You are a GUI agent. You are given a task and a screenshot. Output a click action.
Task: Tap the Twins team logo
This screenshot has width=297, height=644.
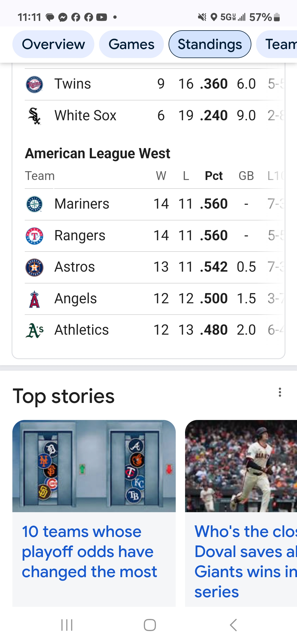pos(34,84)
